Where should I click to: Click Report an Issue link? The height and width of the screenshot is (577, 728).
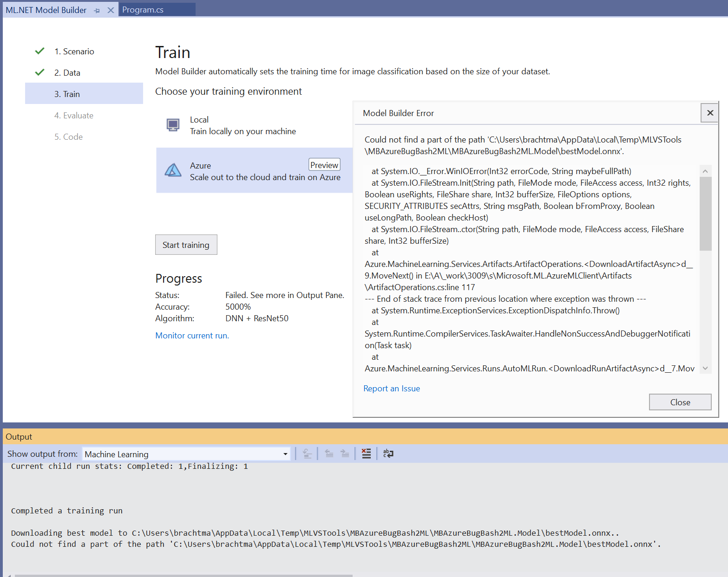click(392, 389)
